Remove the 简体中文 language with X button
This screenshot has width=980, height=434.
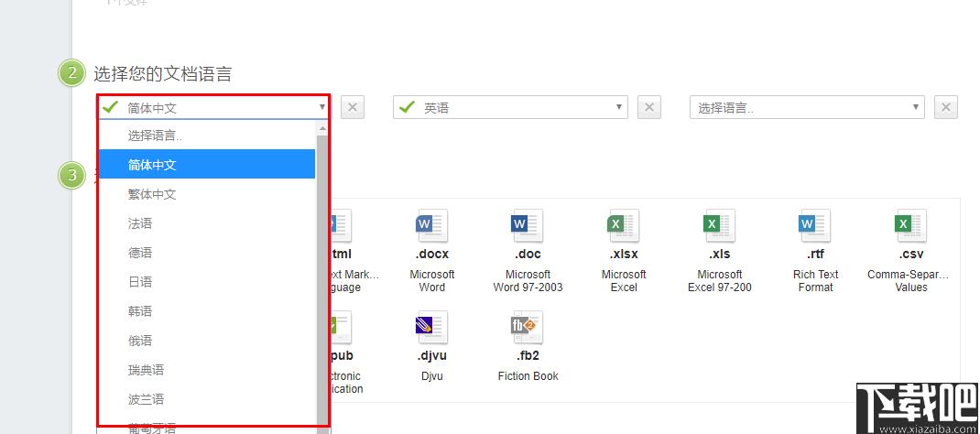click(x=353, y=107)
